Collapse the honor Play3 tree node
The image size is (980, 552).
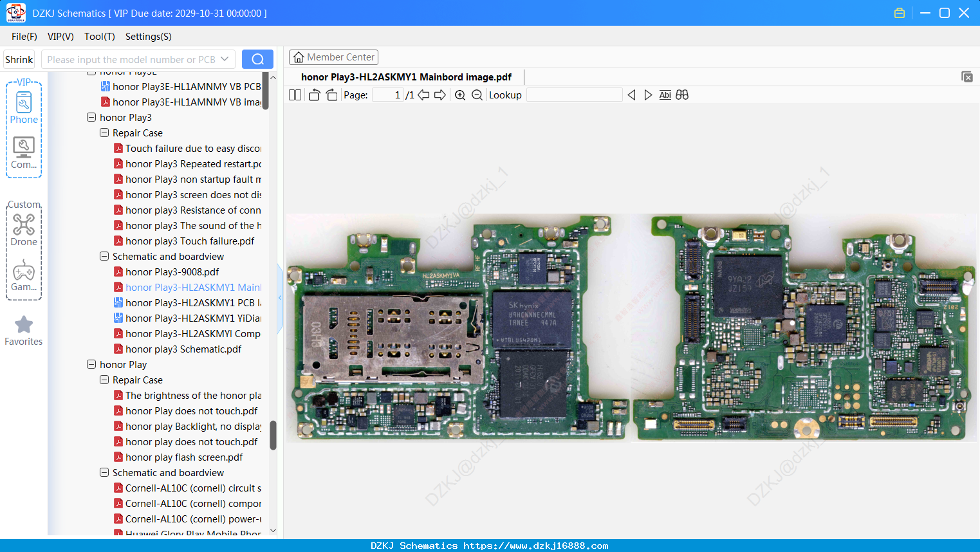[x=91, y=118]
